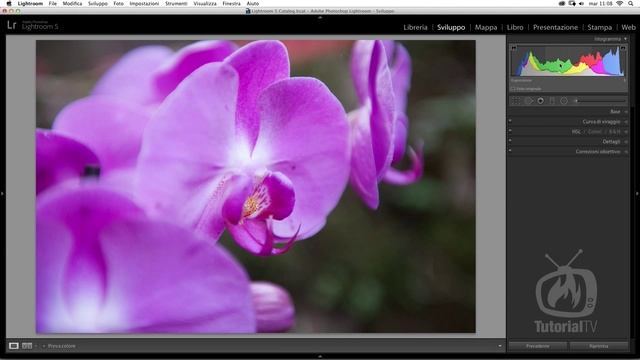Open the Sviluppo menu in menu bar
640x360 pixels.
tap(98, 3)
